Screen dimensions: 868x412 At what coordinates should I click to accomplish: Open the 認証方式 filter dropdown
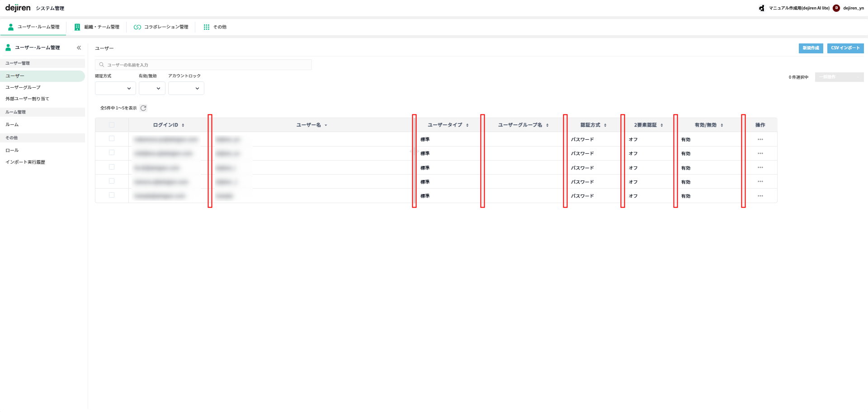click(115, 89)
